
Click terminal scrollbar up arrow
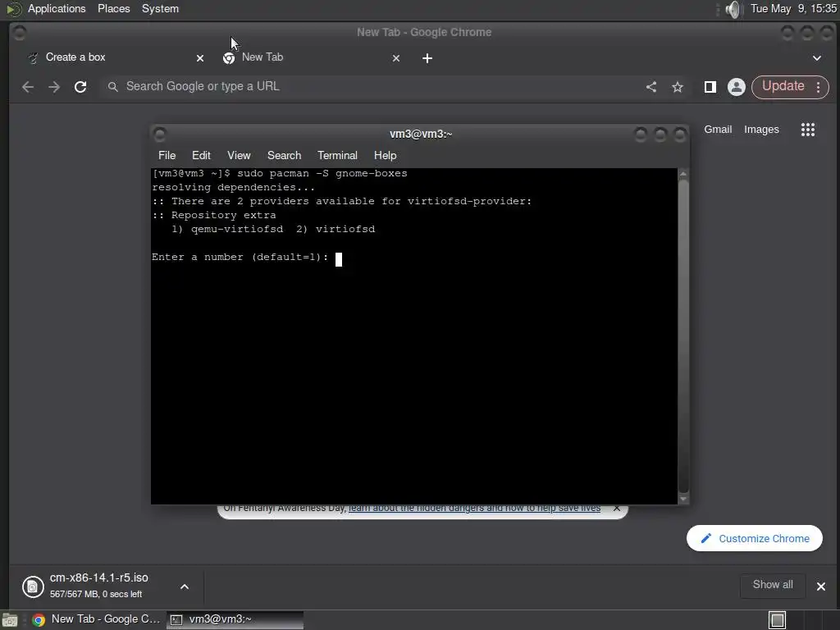coord(683,174)
